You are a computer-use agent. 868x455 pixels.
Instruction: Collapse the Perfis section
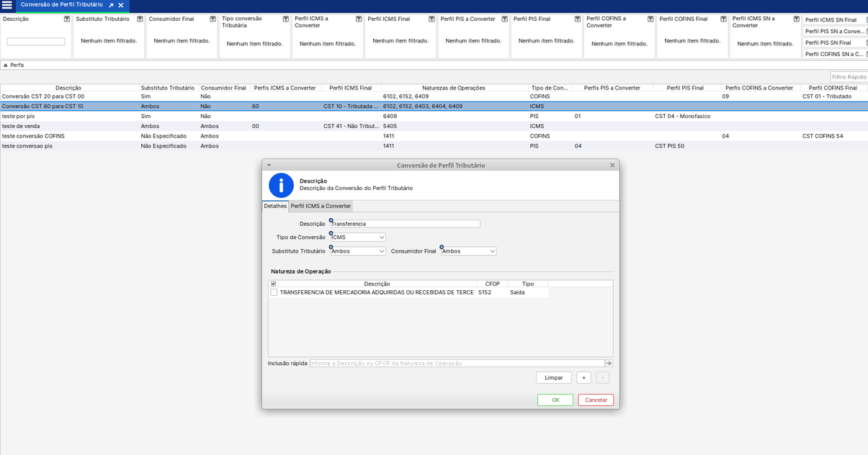point(6,66)
